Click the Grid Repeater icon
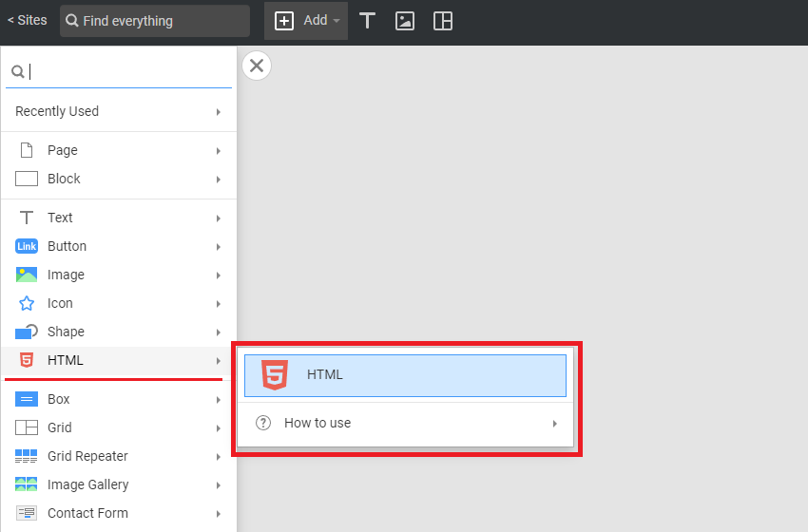The image size is (808, 532). tap(27, 456)
